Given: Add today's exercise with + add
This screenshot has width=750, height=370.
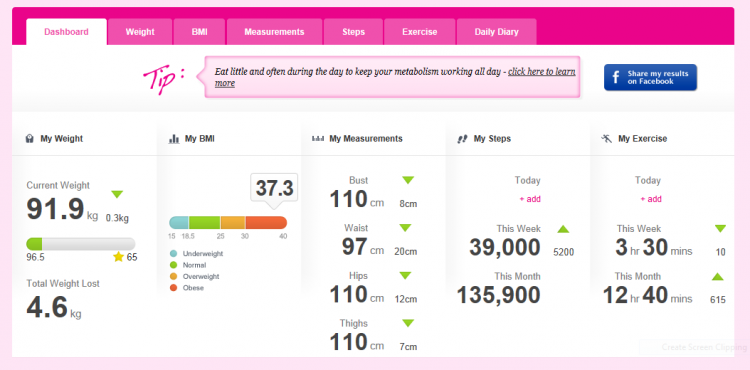Looking at the screenshot, I should click(651, 199).
